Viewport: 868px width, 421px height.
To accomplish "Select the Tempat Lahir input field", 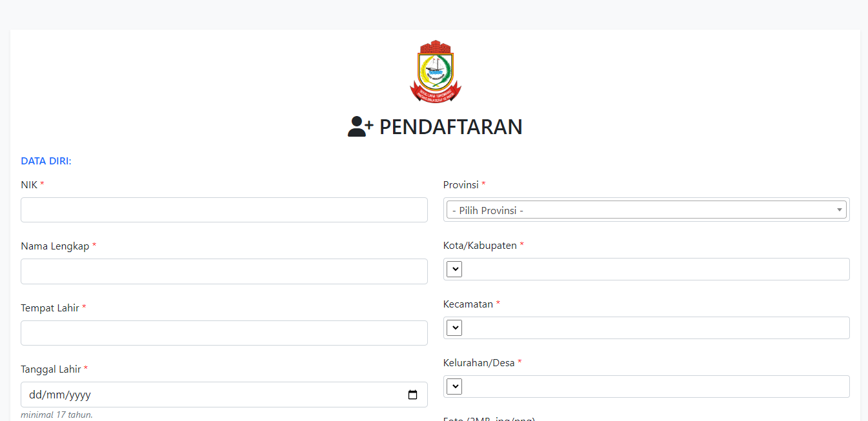I will point(224,333).
